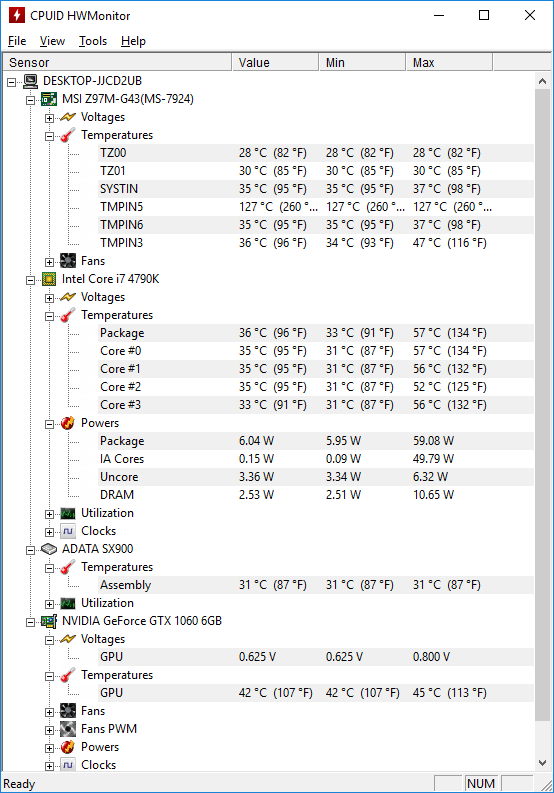This screenshot has height=793, width=554.
Task: Maximize the HWMonitor window
Action: [x=484, y=15]
